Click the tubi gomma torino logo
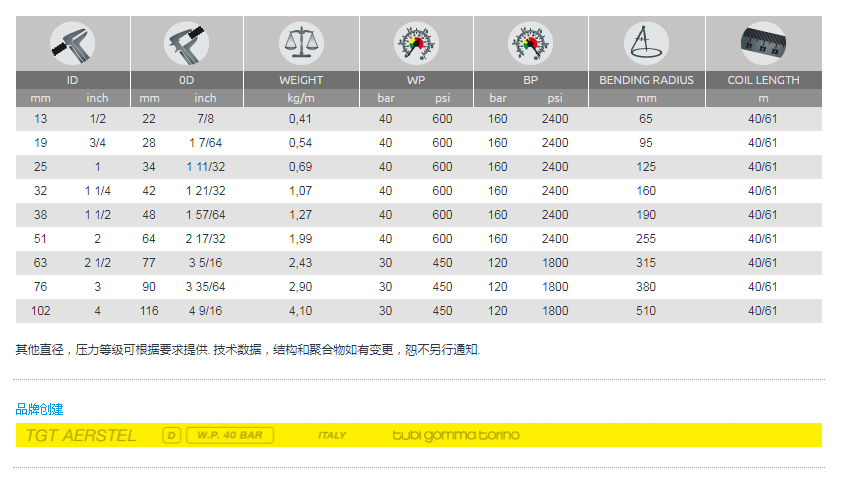Screen dimensions: 843x480 (456, 435)
